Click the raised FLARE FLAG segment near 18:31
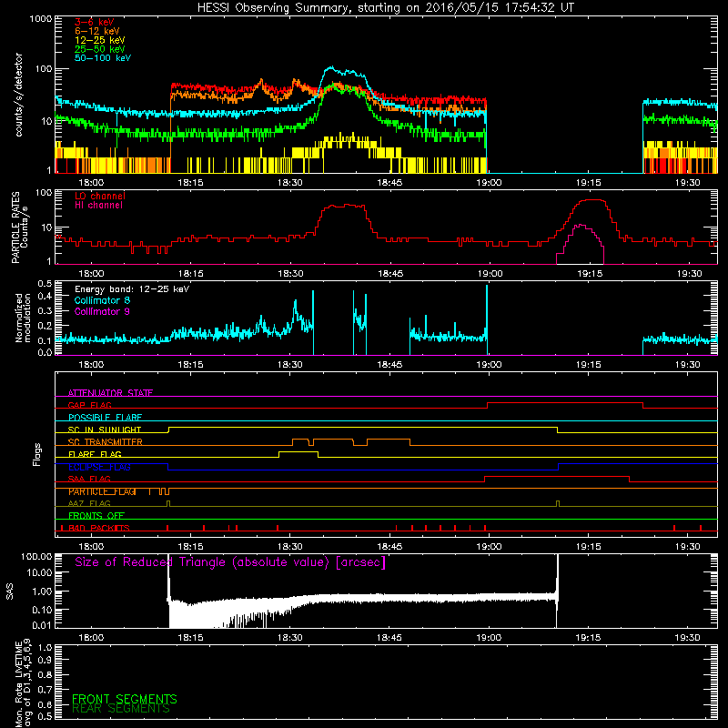Image resolution: width=728 pixels, height=728 pixels. point(298,451)
